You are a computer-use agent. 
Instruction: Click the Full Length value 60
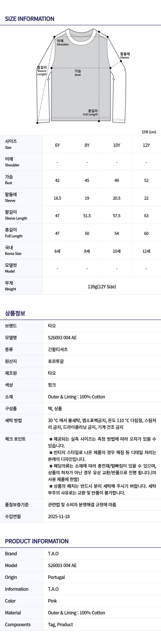pos(146,233)
